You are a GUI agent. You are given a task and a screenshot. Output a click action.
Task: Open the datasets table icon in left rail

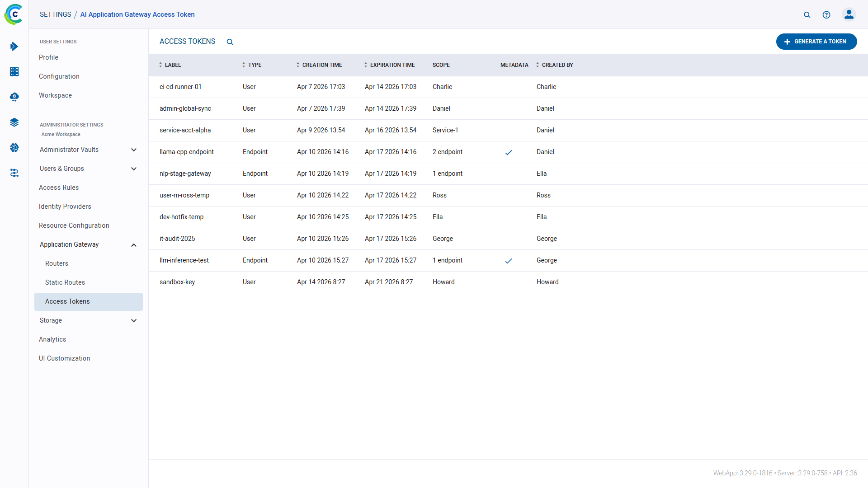click(x=14, y=72)
